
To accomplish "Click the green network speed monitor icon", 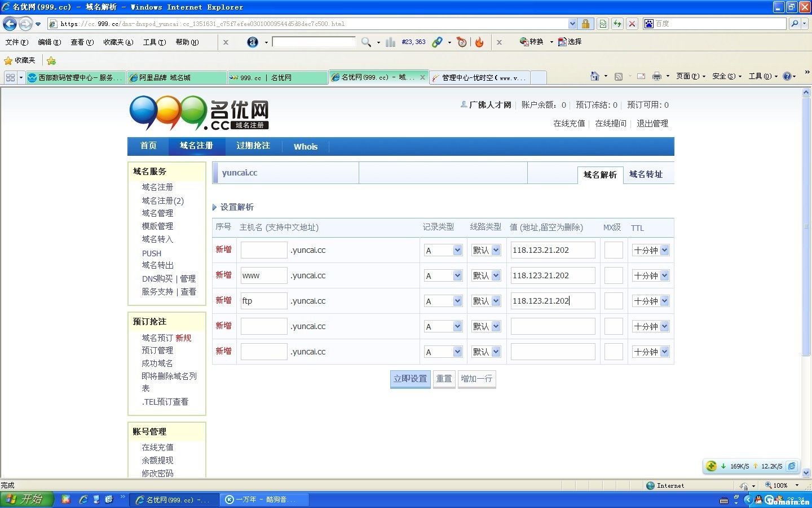I will (x=712, y=466).
